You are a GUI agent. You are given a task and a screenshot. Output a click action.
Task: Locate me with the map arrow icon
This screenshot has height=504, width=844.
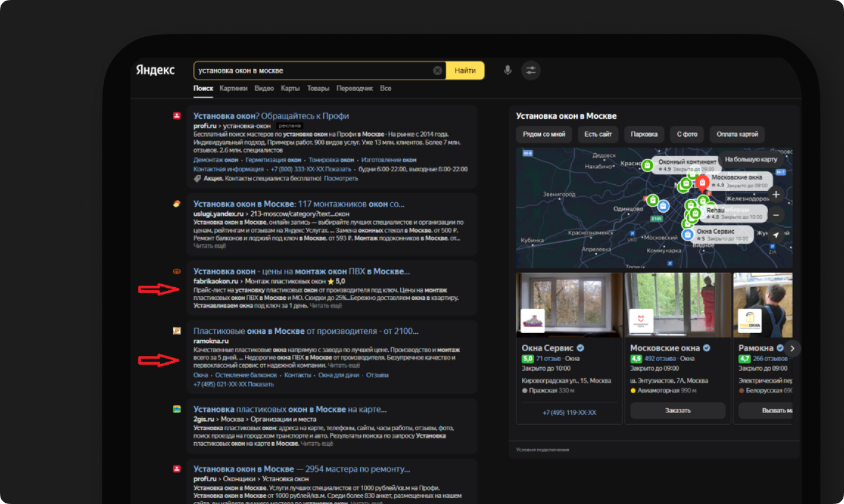776,235
